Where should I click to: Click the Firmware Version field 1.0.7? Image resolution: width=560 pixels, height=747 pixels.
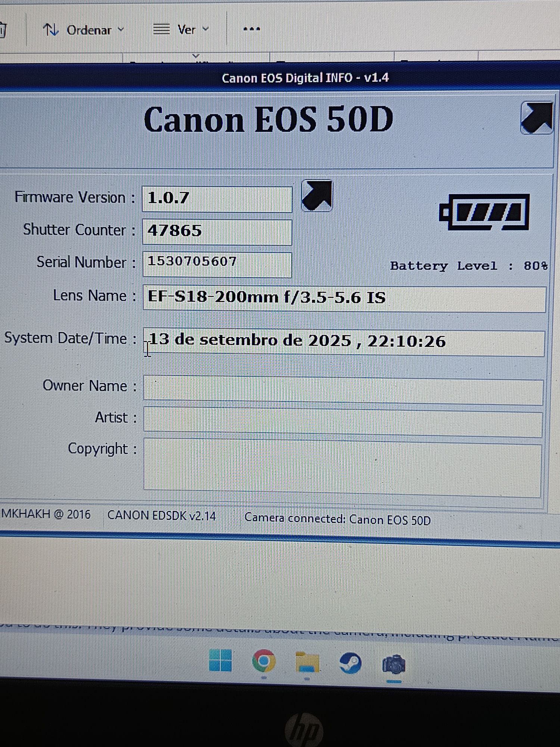tap(217, 199)
